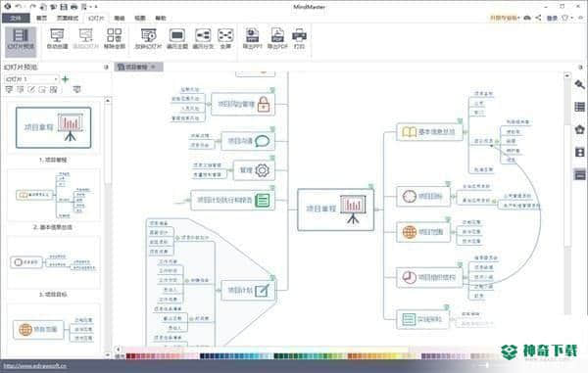Viewport: 588px width, 373px height.
Task: Switch to the 页面样式 page style tab
Action: tap(68, 18)
